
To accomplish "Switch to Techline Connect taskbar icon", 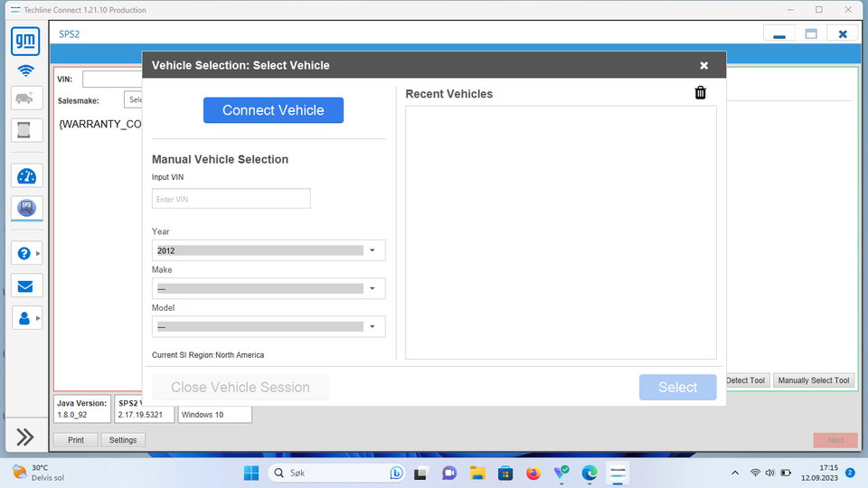I will tap(618, 473).
